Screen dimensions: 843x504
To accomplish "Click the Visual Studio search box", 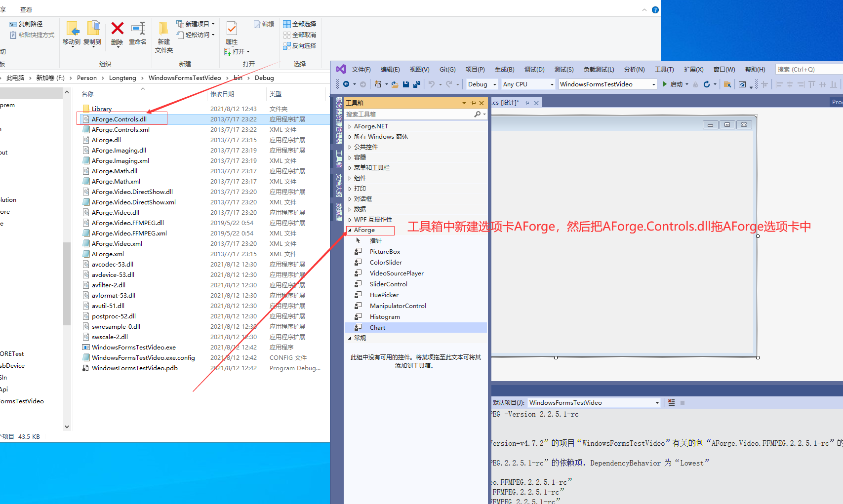I will pyautogui.click(x=809, y=70).
